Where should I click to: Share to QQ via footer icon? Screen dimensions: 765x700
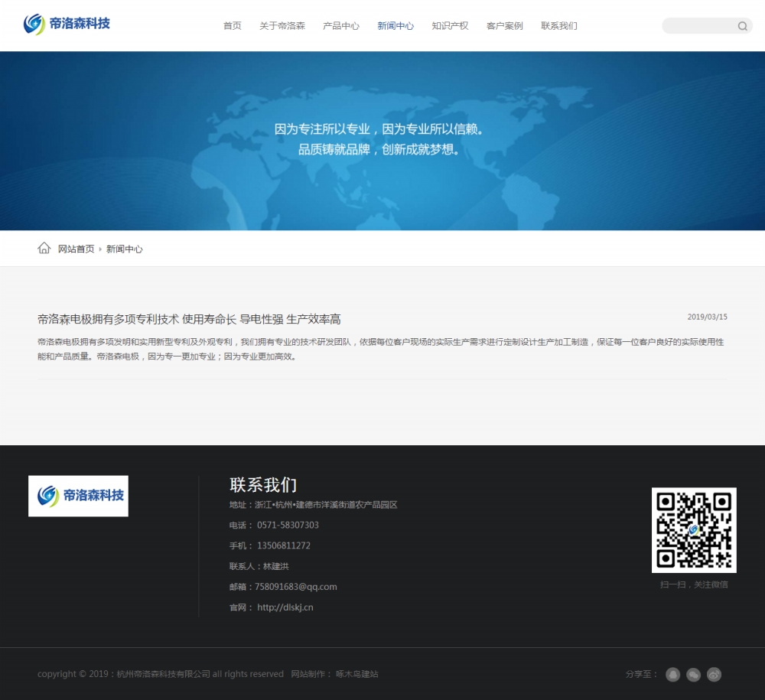[x=672, y=675]
